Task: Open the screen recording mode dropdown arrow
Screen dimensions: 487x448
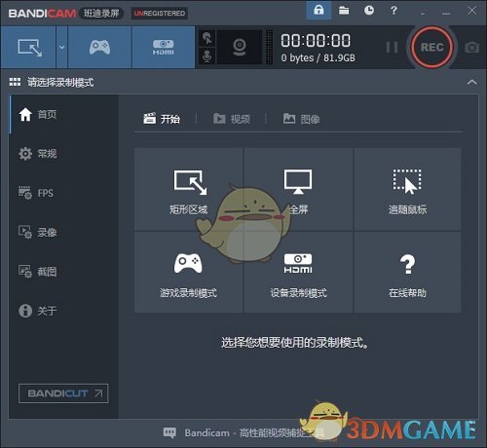Action: 61,48
